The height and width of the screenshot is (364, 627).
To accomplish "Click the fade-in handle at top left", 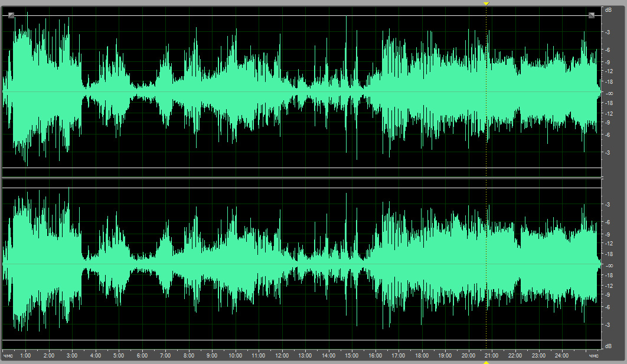I will (x=11, y=15).
